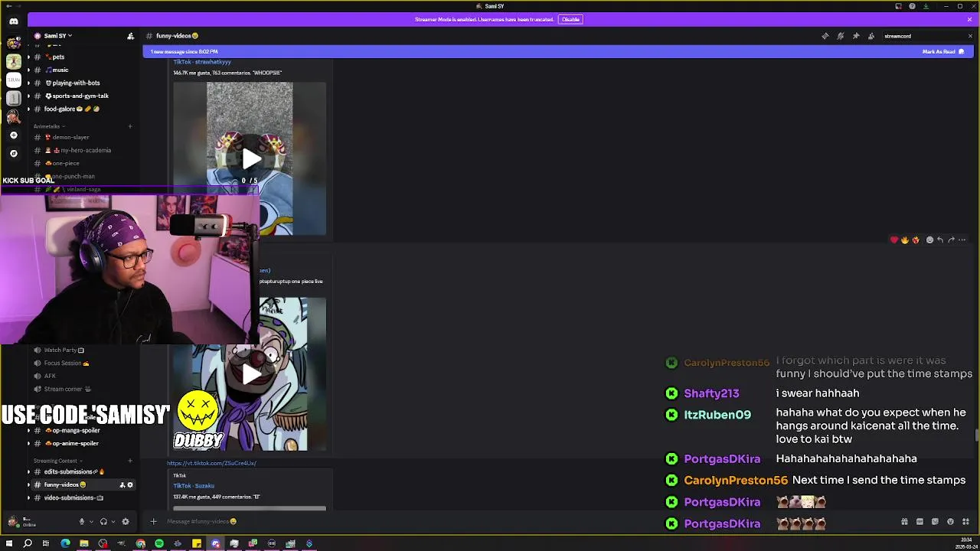Open the help question mark icon
The width and height of the screenshot is (980, 551).
[x=912, y=6]
